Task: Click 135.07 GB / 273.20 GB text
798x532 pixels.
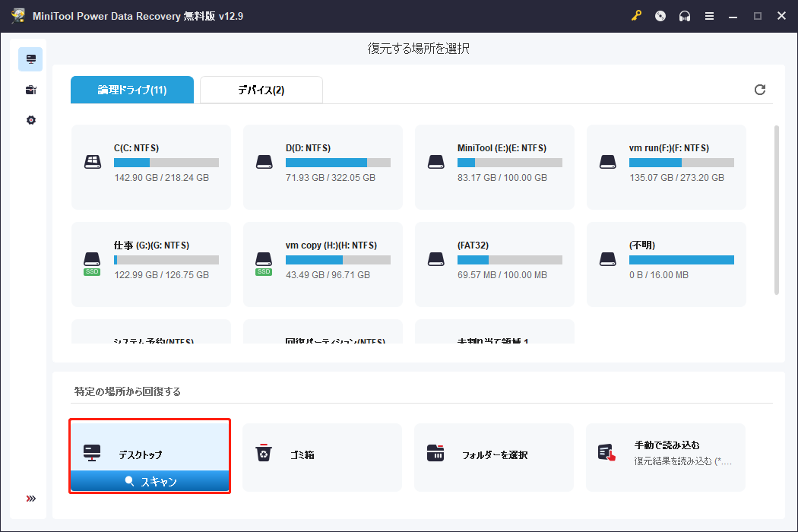Action: (676, 178)
